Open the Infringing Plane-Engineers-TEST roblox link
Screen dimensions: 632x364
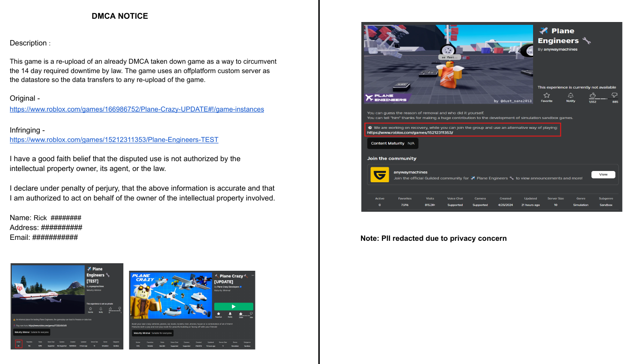pos(114,140)
